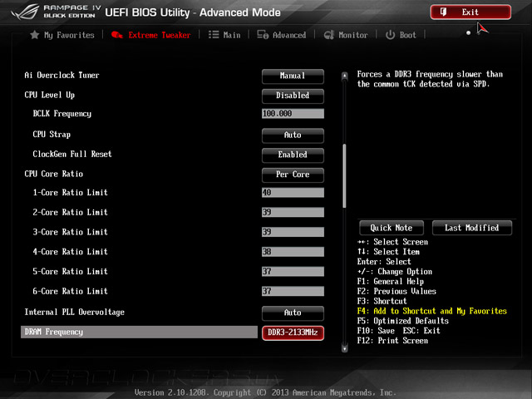The height and width of the screenshot is (399, 532).
Task: Edit the 2-Core Ratio Limit field
Action: click(x=293, y=212)
